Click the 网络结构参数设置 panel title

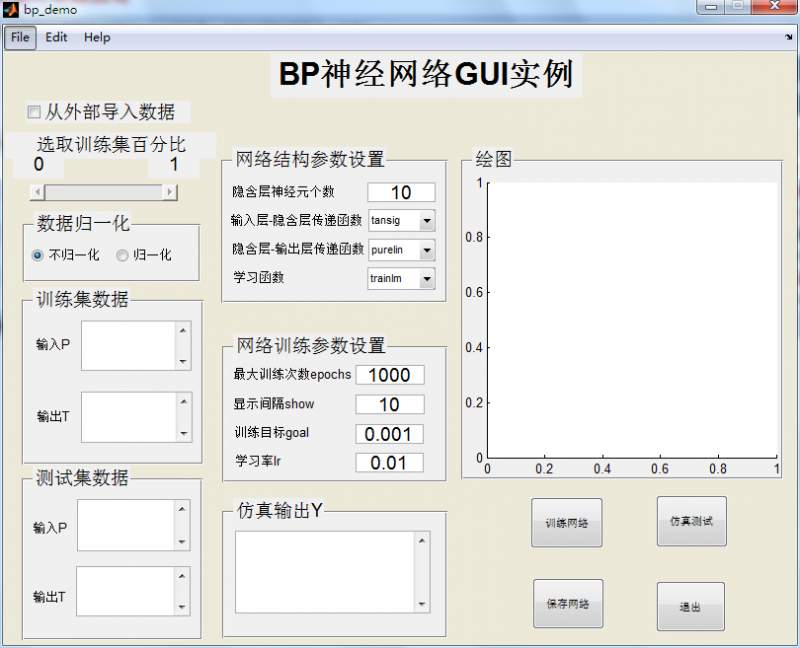(310, 160)
